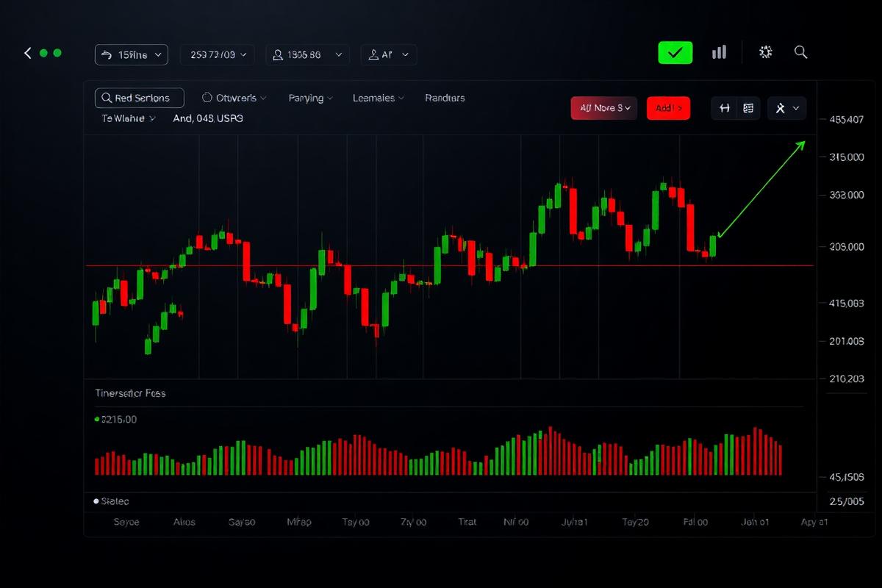Click the 'Tinersefior Fess' panel title
882x588 pixels.
130,393
